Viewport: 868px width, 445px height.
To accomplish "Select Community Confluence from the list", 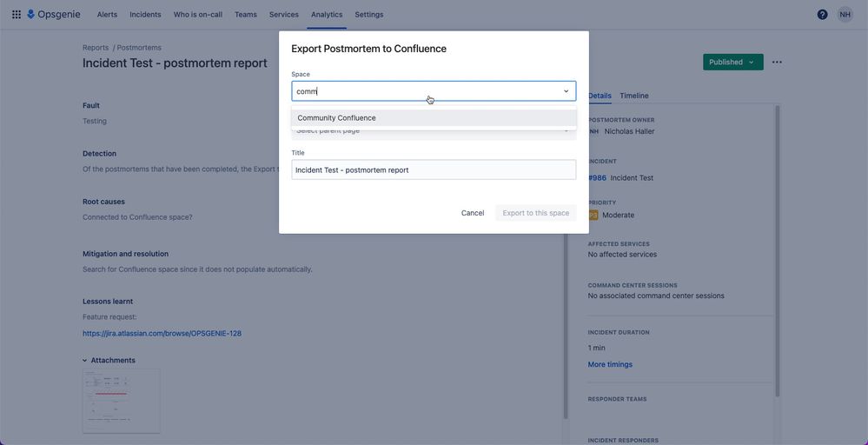I will pos(434,118).
